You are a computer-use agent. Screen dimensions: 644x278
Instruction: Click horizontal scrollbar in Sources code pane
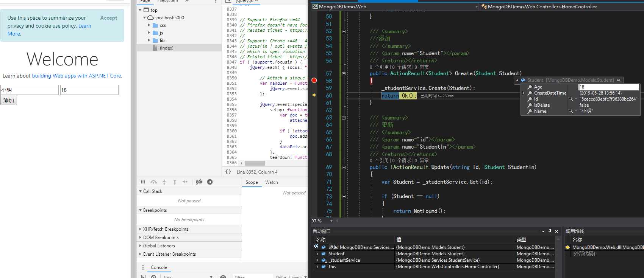[255, 163]
